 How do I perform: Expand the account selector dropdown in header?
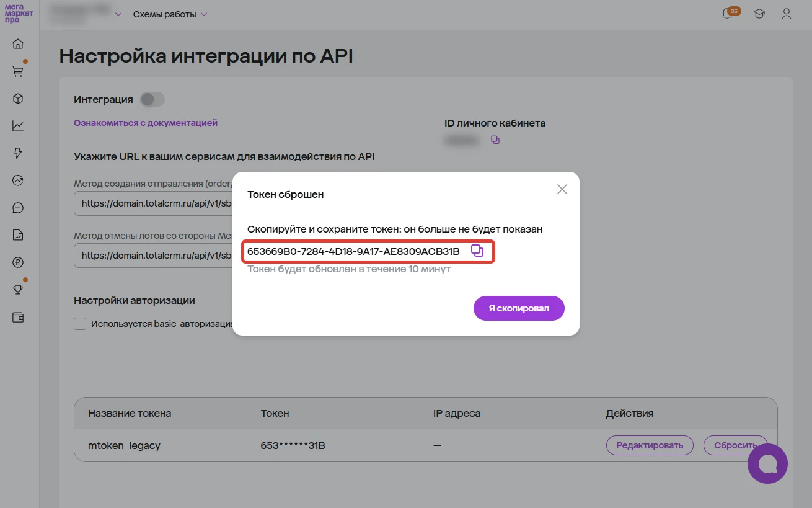(118, 14)
